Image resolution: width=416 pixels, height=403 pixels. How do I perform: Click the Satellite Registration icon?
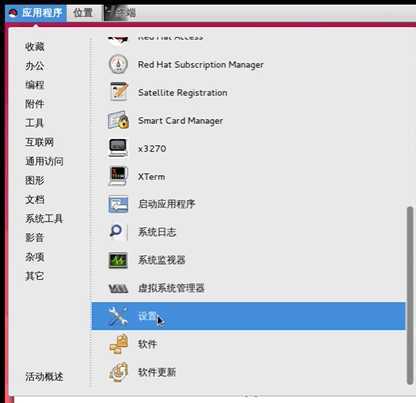pyautogui.click(x=118, y=92)
